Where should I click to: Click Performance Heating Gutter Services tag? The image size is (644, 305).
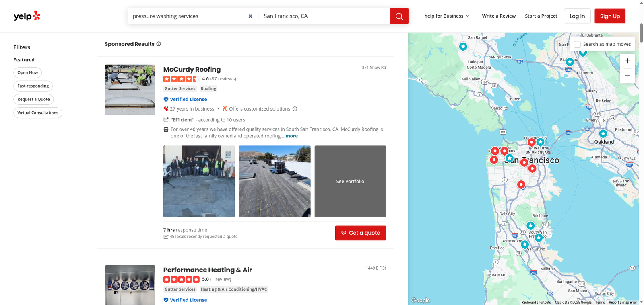(180, 289)
